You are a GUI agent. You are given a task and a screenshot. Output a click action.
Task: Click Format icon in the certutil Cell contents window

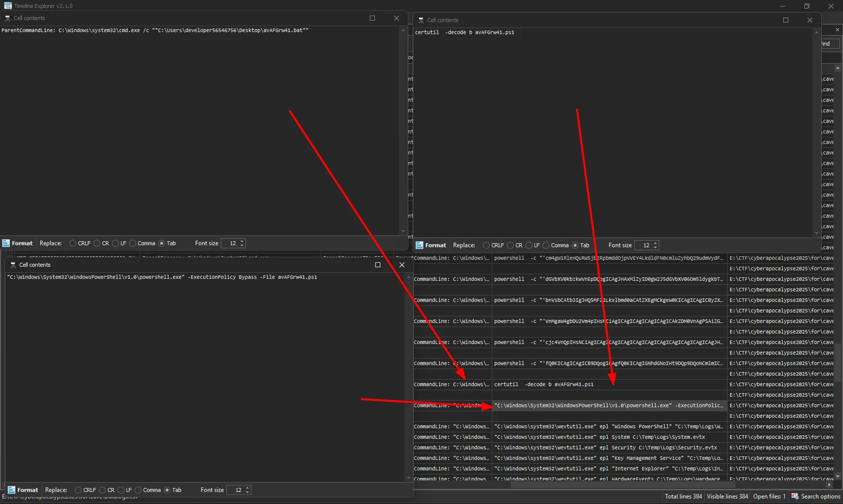(419, 245)
